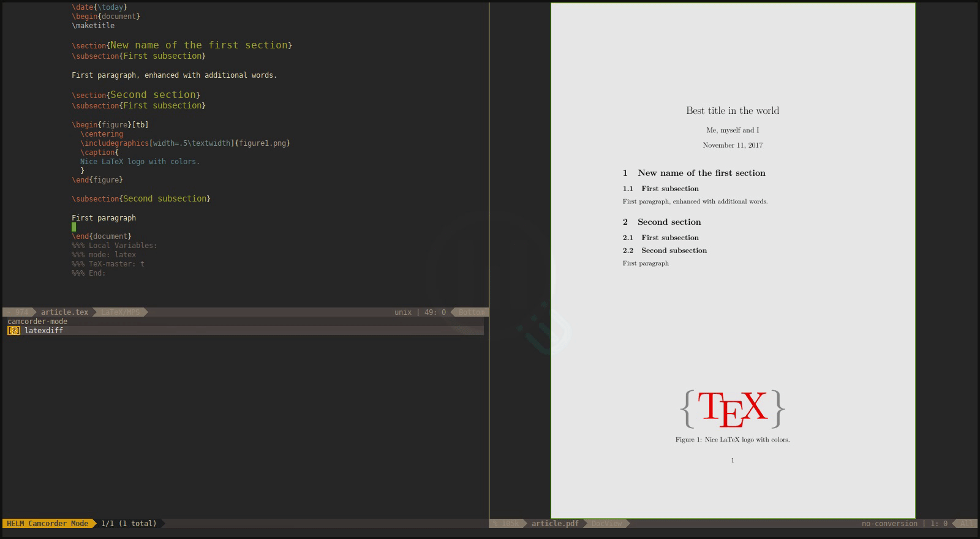980x539 pixels.
Task: Click the question-mark icon beside latexdiff
Action: [x=13, y=331]
